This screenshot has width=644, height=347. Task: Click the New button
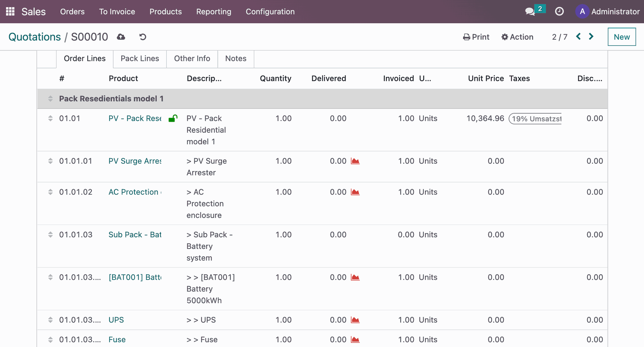pyautogui.click(x=622, y=37)
